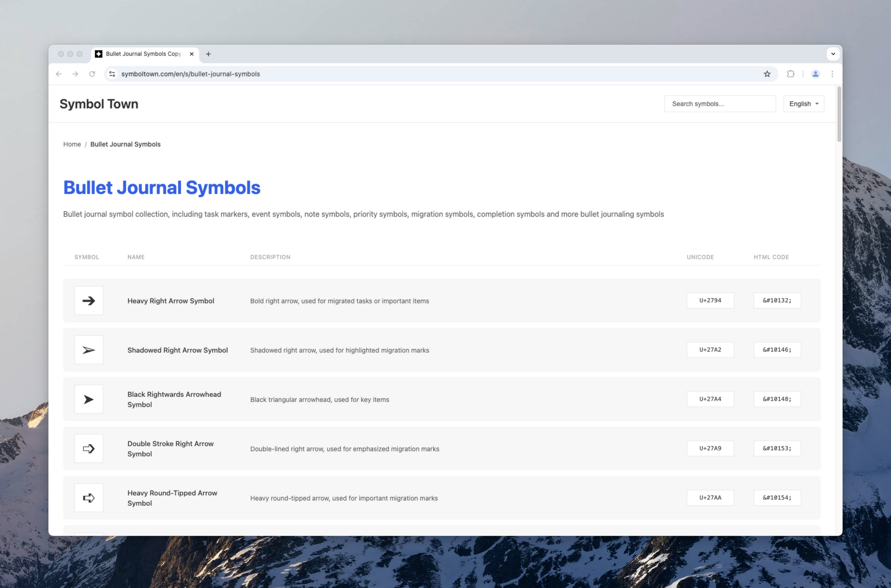This screenshot has height=588, width=891.
Task: Click the Heavy Round-Tipped Arrow Symbol name
Action: pos(172,498)
